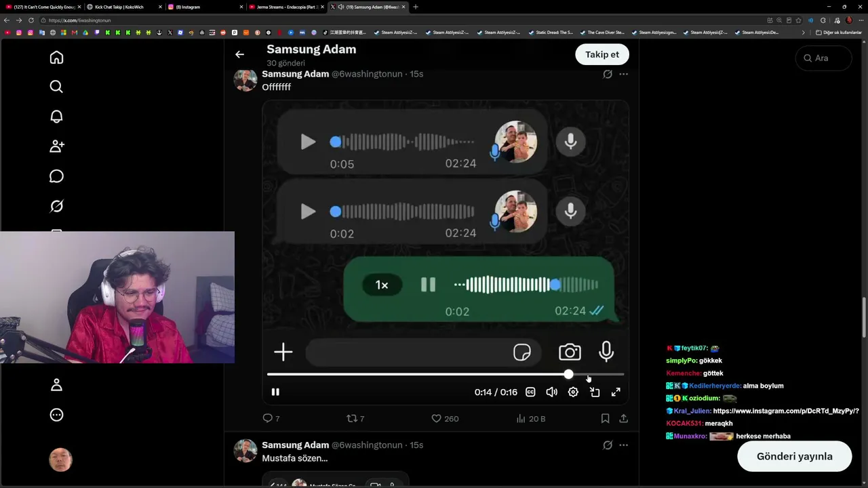Open Messages chat bubble in the sidebar
The height and width of the screenshot is (488, 868).
(56, 176)
